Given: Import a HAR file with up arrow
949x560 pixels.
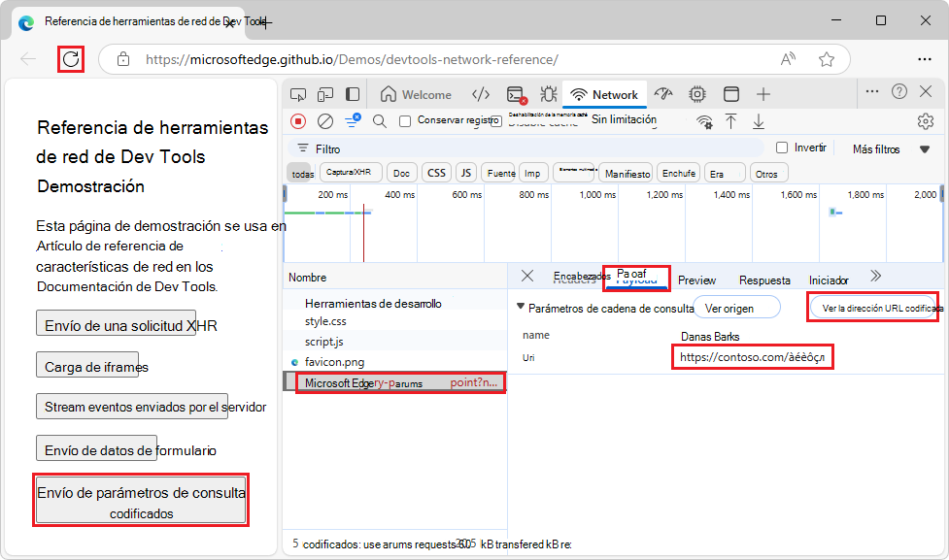Looking at the screenshot, I should [x=731, y=121].
